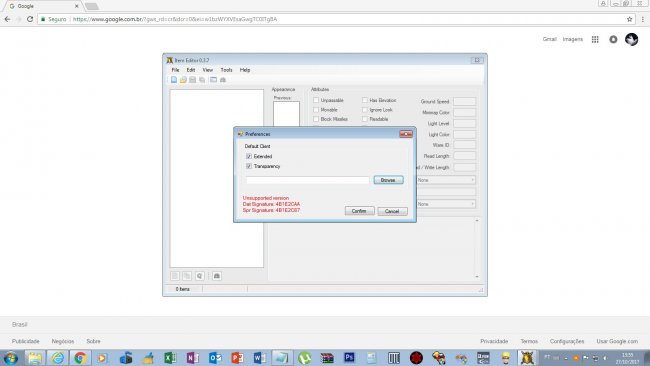Image resolution: width=650 pixels, height=366 pixels.
Task: Open the lower None dropdown
Action: point(446,204)
